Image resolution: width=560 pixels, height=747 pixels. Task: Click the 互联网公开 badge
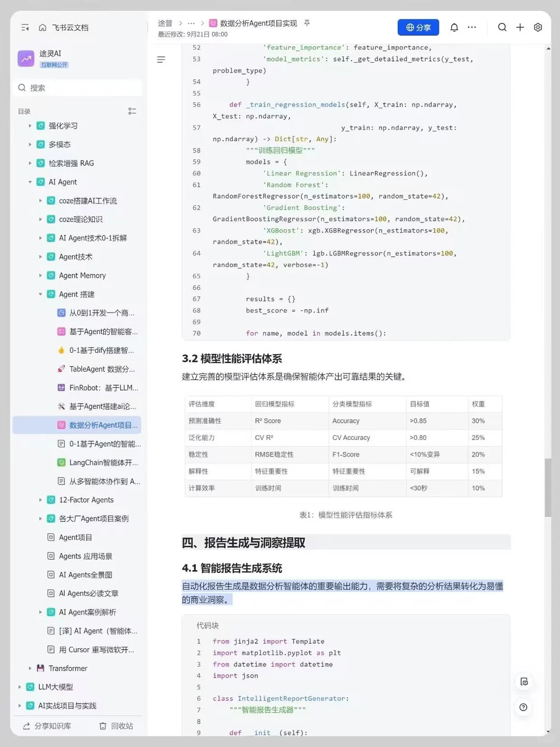pos(54,65)
